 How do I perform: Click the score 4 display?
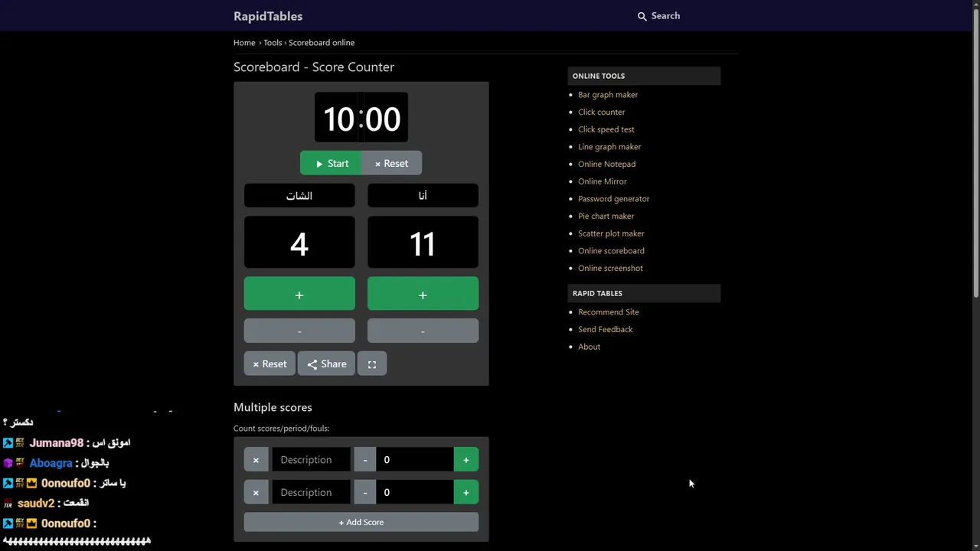click(x=299, y=243)
